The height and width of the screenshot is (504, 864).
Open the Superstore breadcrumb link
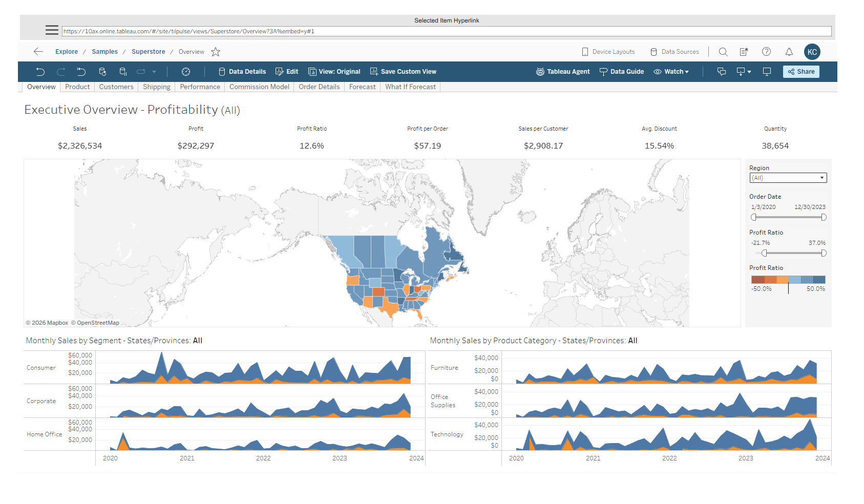(149, 51)
